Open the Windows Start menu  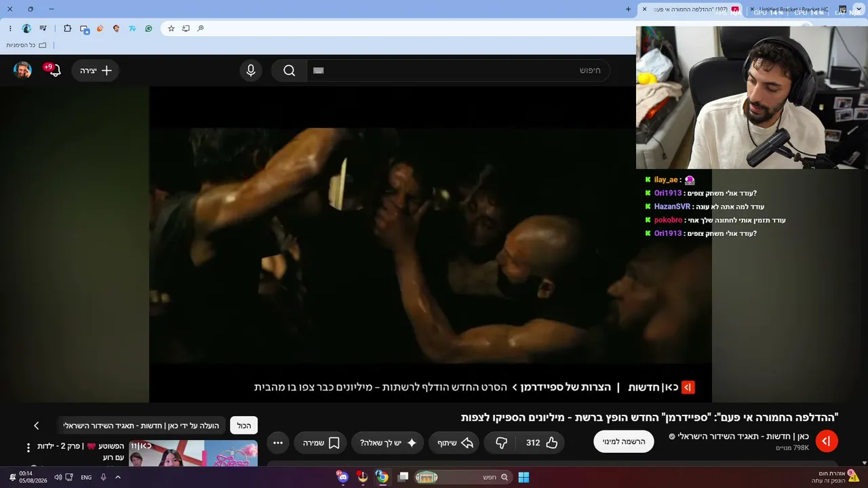click(524, 477)
